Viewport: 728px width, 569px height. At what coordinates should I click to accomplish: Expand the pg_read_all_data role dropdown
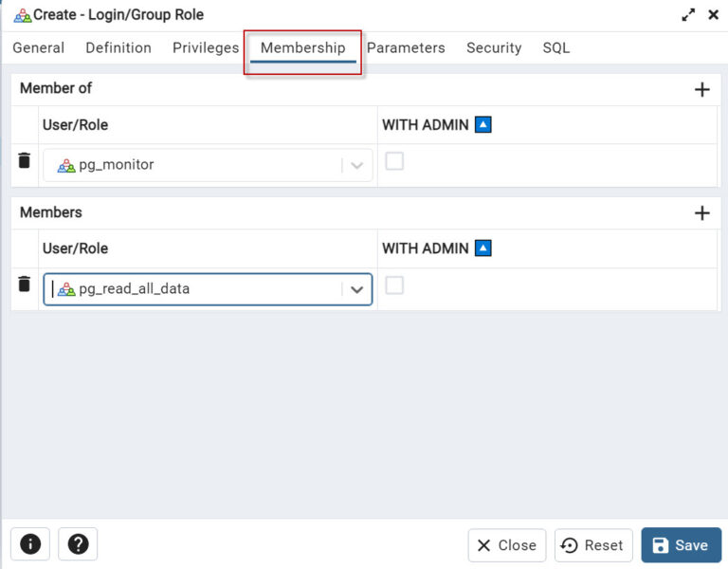click(x=356, y=289)
